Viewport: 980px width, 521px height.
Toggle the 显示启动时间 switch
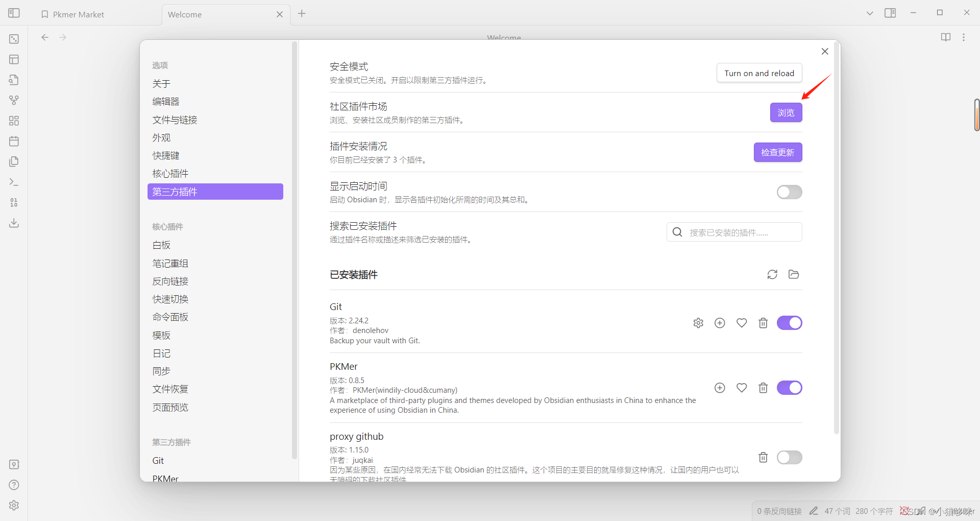click(x=789, y=192)
